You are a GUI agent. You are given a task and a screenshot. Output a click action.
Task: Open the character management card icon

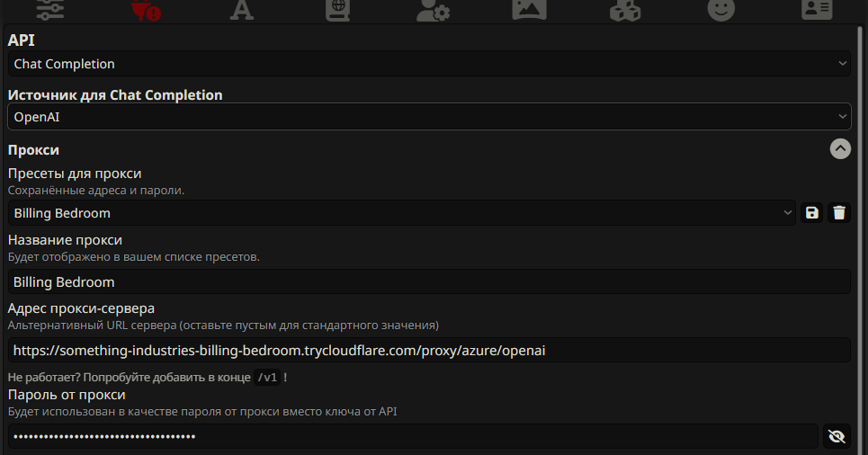coord(817,9)
